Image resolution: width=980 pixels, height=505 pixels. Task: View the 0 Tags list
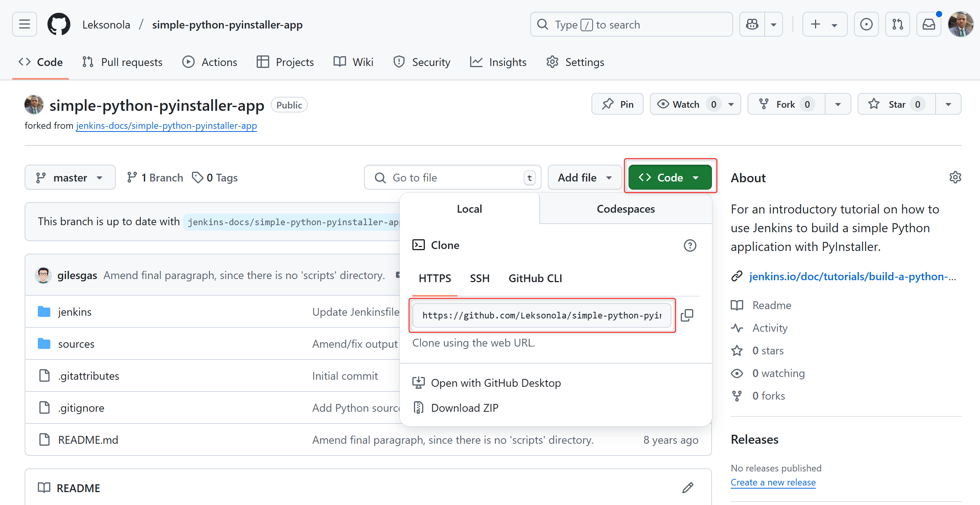(x=215, y=178)
